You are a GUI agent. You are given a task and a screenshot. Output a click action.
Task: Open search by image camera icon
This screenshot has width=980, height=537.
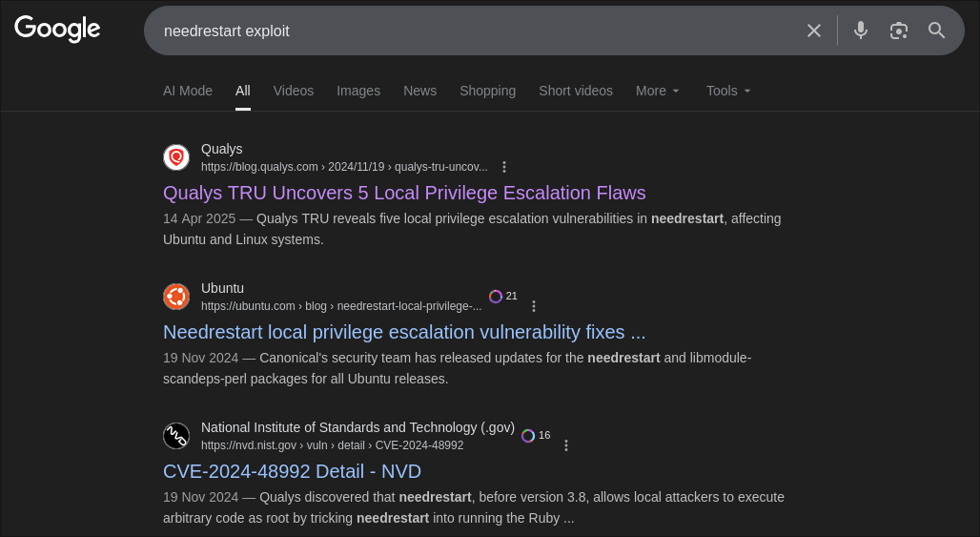(898, 31)
